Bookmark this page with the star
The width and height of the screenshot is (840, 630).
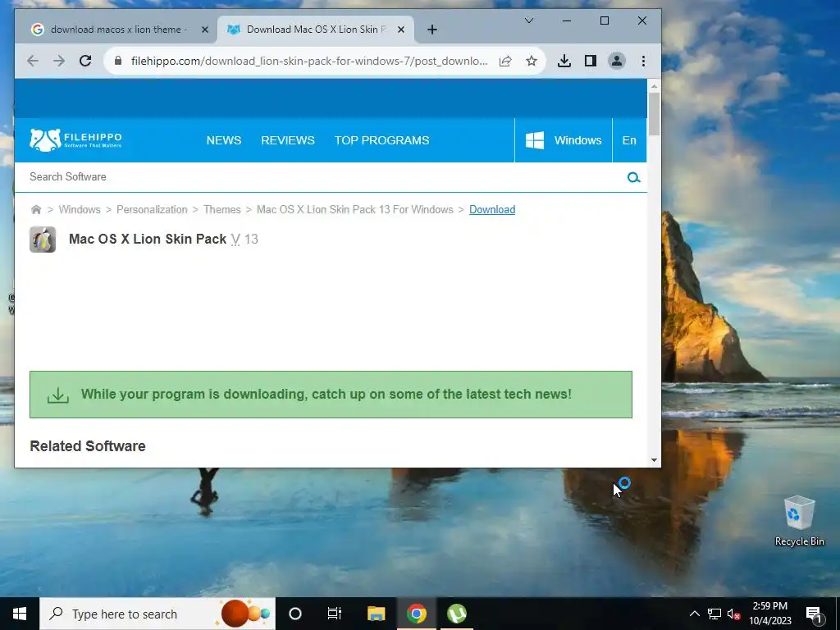(531, 61)
